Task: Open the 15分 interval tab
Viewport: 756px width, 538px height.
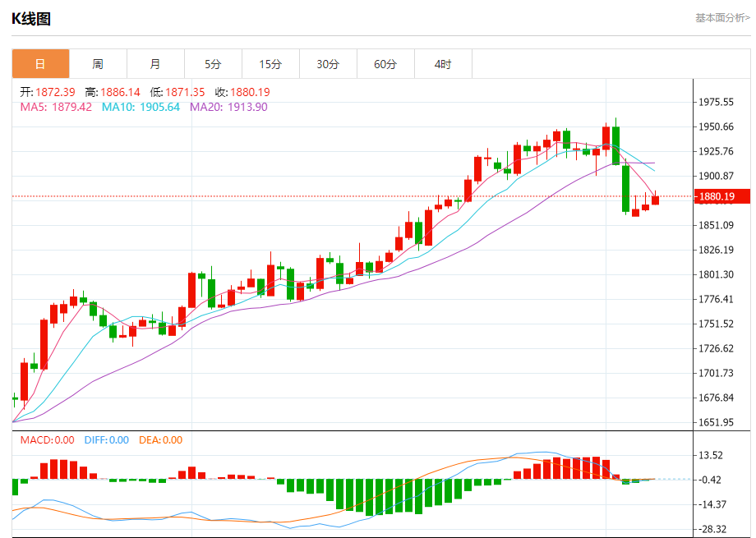Action: 270,63
